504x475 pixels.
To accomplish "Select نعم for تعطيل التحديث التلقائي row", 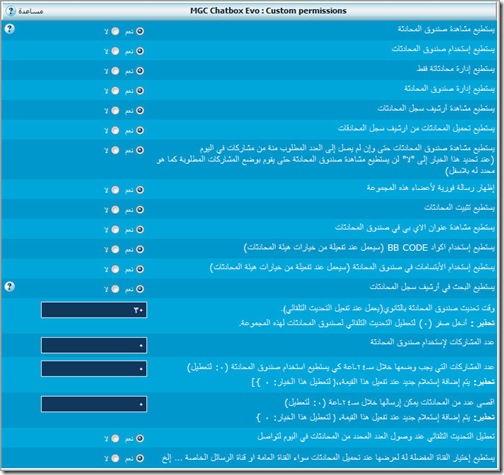I will click(x=140, y=438).
